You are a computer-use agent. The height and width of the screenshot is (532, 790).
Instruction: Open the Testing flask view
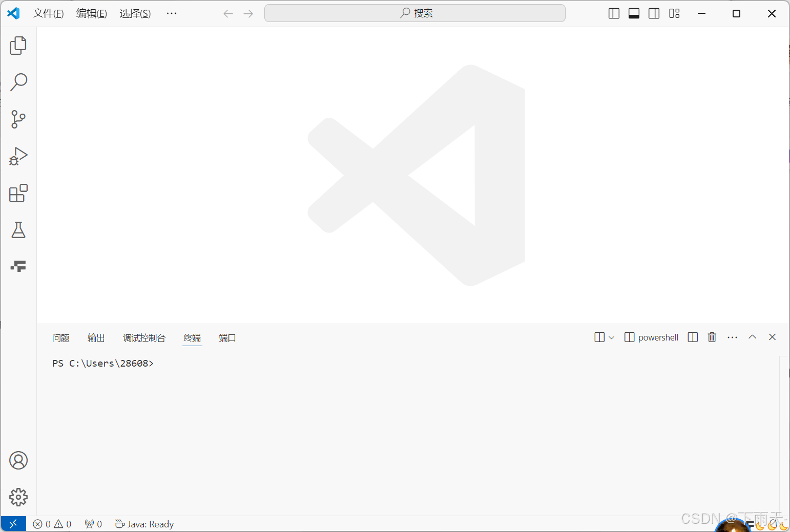tap(18, 230)
